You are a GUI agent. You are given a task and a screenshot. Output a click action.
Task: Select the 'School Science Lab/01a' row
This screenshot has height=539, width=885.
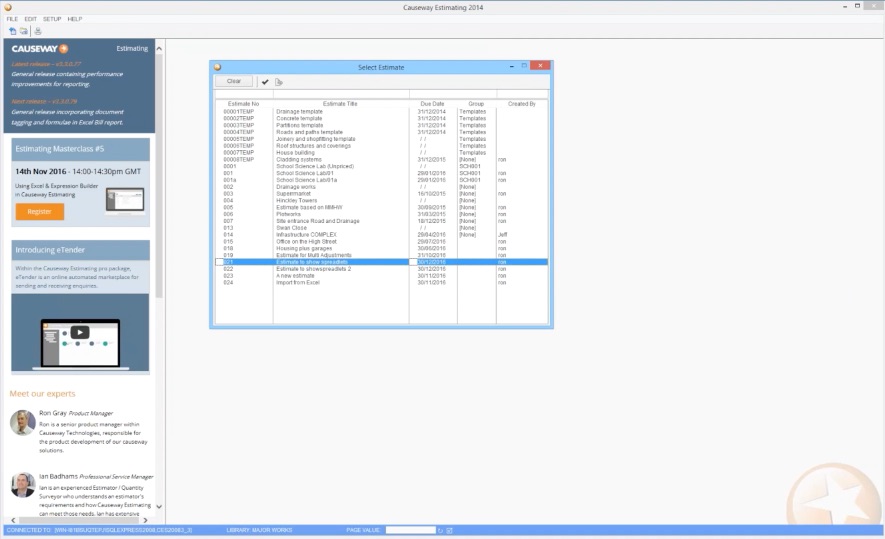(382, 180)
